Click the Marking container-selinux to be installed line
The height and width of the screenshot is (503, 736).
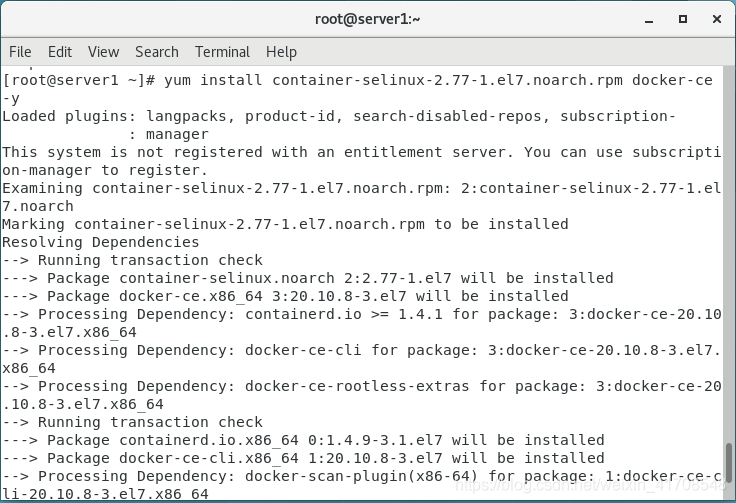point(285,224)
